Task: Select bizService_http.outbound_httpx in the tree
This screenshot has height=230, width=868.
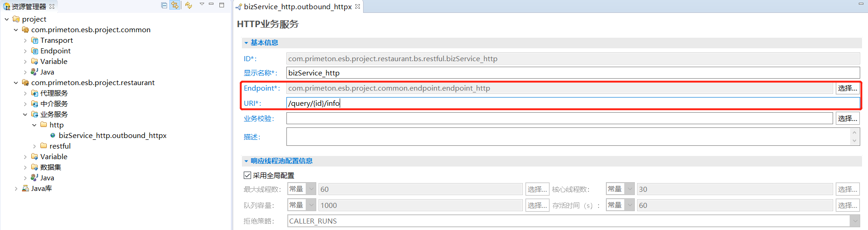Action: pos(112,135)
